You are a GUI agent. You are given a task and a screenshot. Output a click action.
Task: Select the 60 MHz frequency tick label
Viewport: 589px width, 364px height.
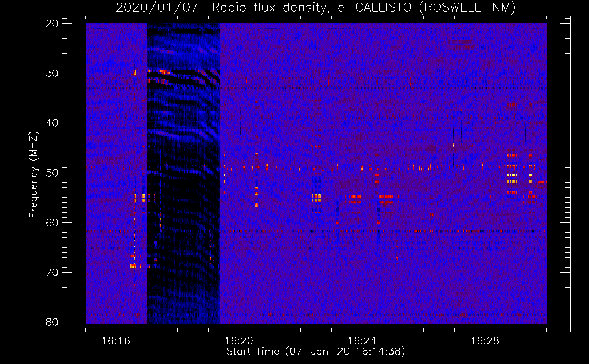(x=52, y=222)
